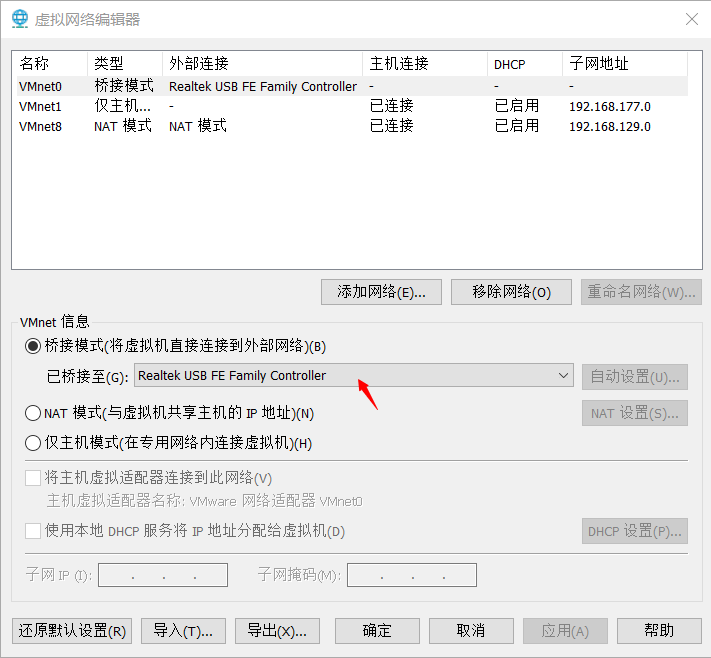Click 添加网络(E)... button
Viewport: 711px width, 658px height.
click(381, 292)
